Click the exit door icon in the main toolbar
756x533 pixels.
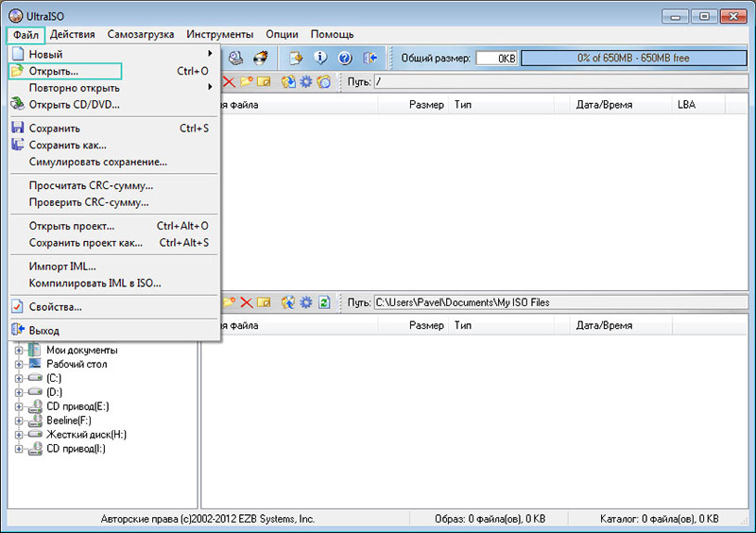[369, 58]
